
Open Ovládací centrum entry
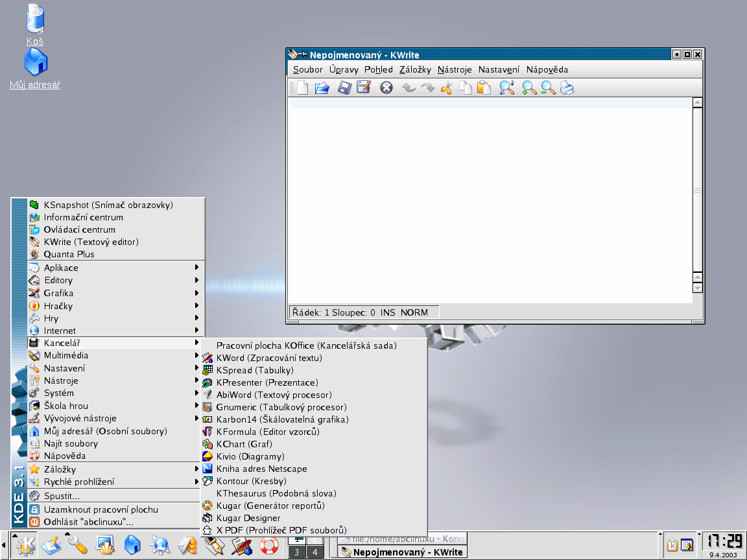116,229
